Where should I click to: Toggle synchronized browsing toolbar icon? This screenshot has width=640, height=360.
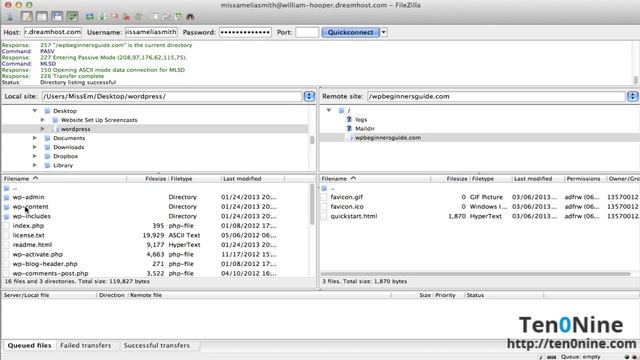click(178, 17)
